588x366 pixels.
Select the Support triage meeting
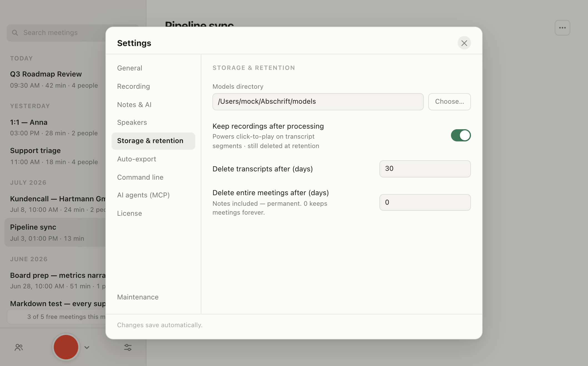coord(55,156)
